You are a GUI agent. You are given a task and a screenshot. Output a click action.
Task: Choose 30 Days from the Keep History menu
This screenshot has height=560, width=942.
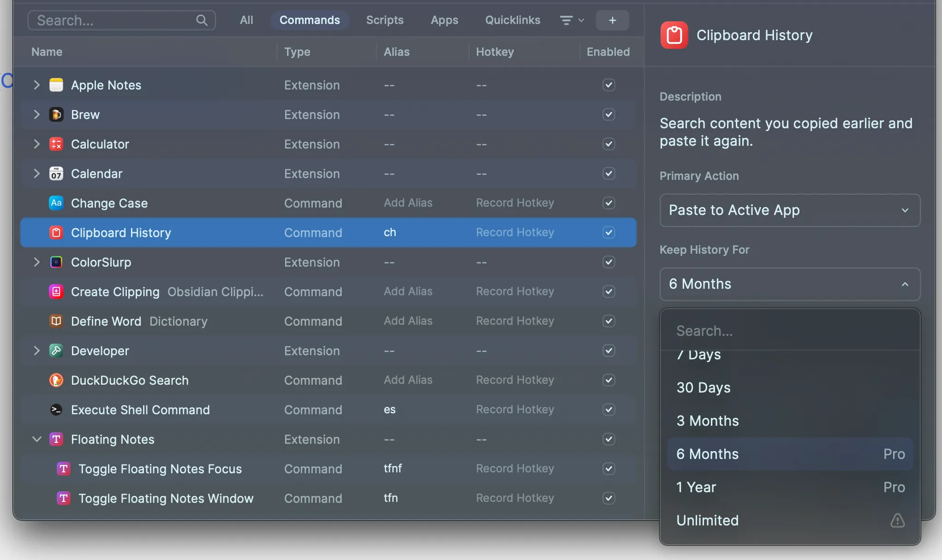[703, 387]
